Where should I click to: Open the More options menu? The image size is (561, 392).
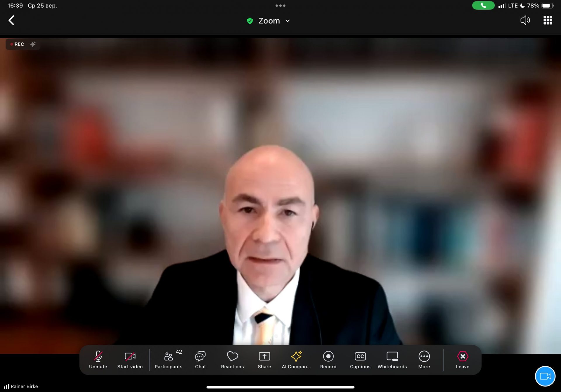tap(424, 360)
